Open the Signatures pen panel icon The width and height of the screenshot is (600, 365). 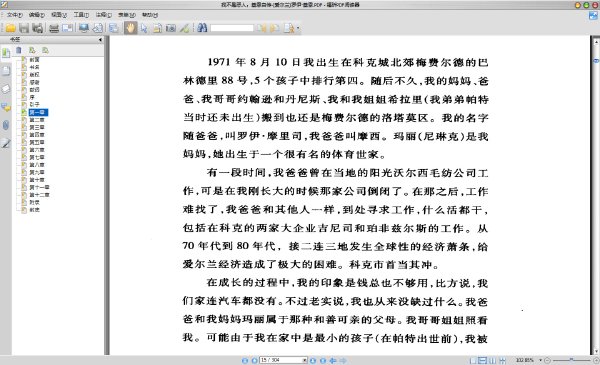6,143
